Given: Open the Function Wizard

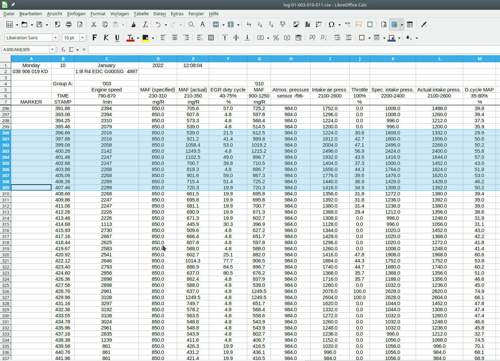Looking at the screenshot, I should coord(63,50).
